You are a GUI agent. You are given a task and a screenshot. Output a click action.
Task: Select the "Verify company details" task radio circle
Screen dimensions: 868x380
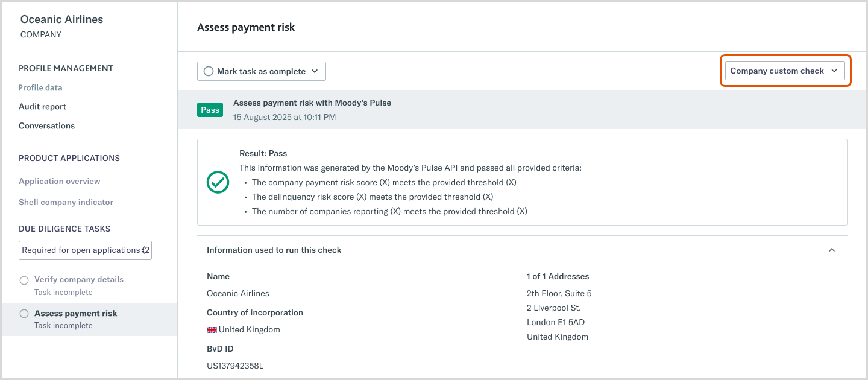(24, 280)
